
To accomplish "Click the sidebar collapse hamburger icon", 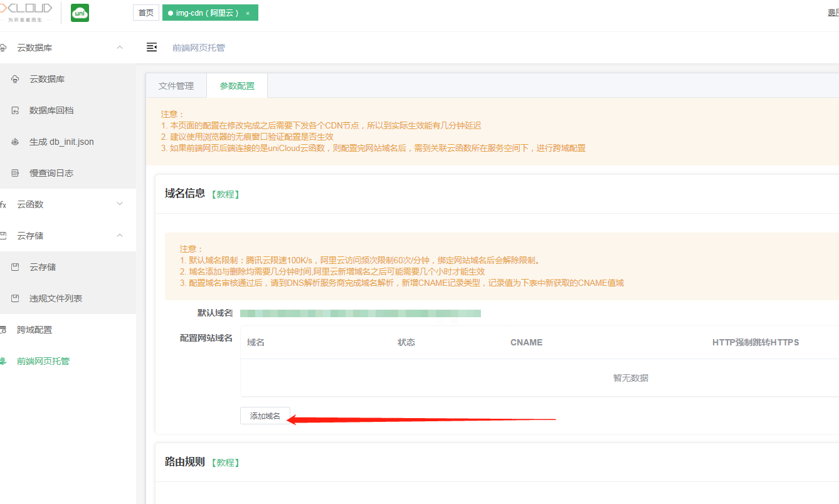I will [152, 47].
